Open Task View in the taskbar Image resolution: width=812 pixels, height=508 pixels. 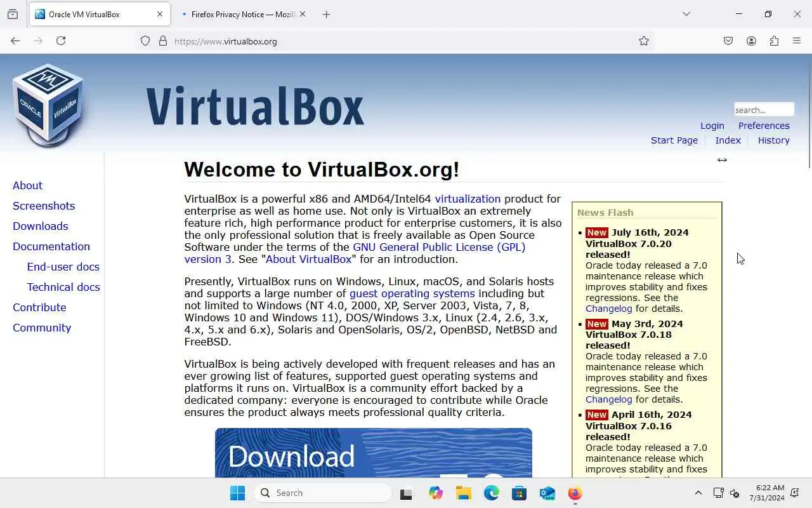click(406, 493)
